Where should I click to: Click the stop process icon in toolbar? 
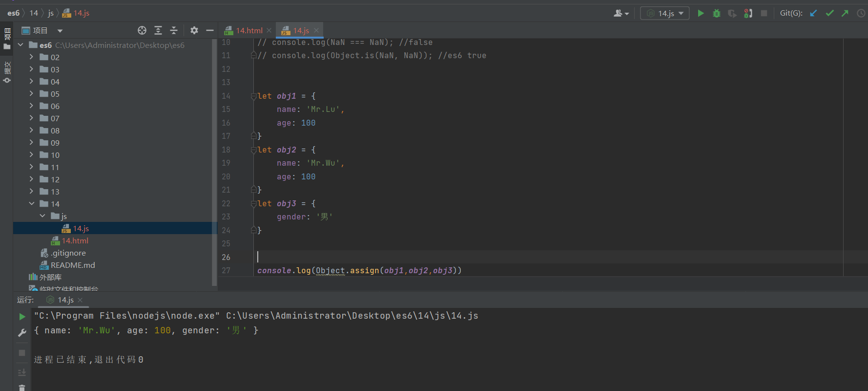coord(764,13)
